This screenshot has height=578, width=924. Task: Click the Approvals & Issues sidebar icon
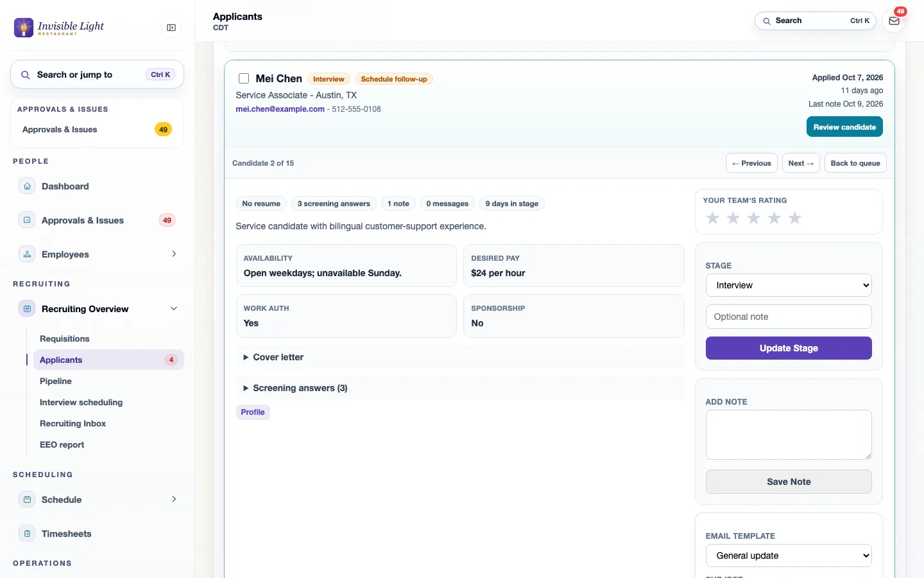27,220
